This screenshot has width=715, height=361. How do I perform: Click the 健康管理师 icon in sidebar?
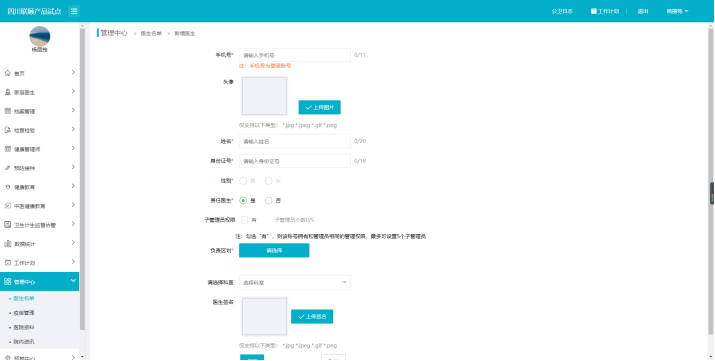point(7,149)
